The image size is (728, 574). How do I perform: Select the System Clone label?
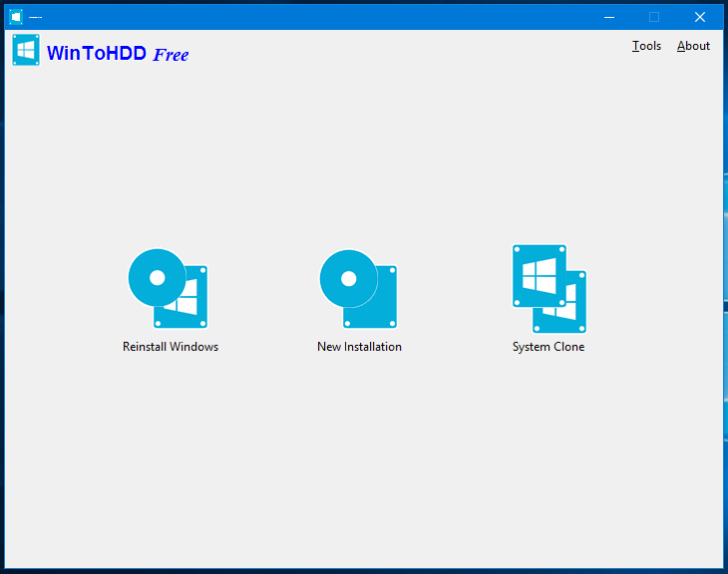click(x=548, y=347)
